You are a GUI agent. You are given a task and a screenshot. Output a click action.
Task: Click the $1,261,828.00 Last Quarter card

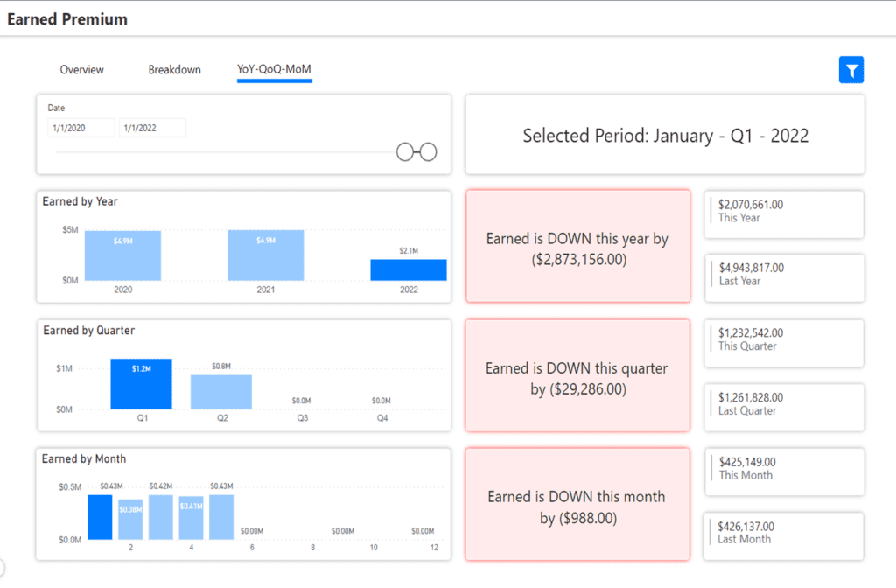[784, 408]
